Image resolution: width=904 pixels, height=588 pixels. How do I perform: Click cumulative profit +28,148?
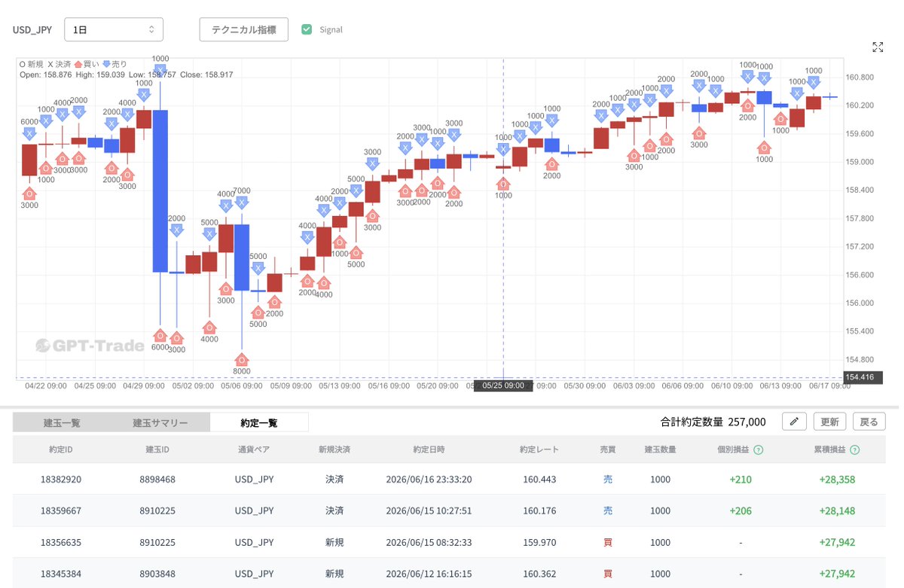tap(837, 510)
